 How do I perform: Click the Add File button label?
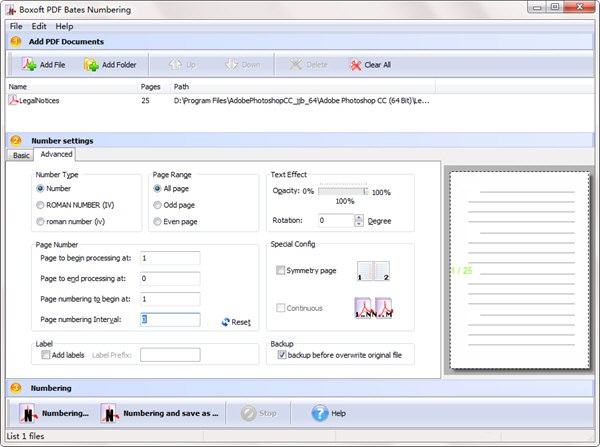[x=52, y=65]
